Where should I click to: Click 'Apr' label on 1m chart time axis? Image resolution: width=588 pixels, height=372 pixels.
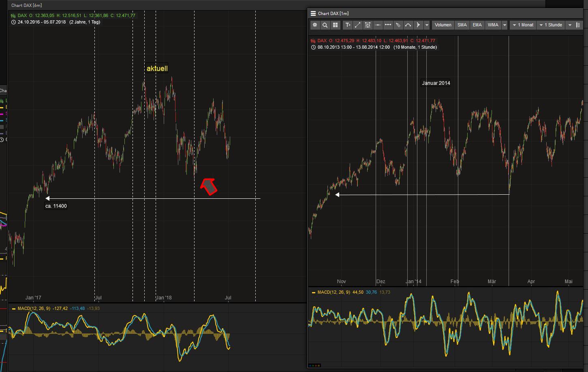pyautogui.click(x=531, y=282)
